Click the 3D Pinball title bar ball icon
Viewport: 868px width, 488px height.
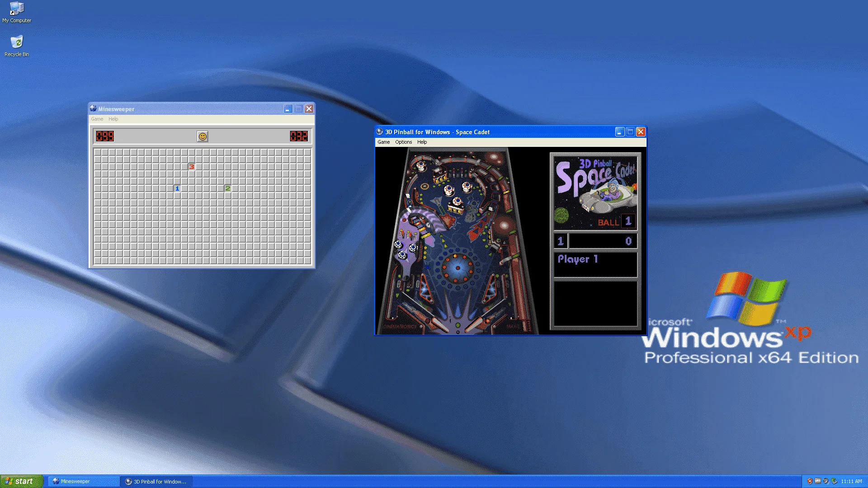tap(380, 132)
